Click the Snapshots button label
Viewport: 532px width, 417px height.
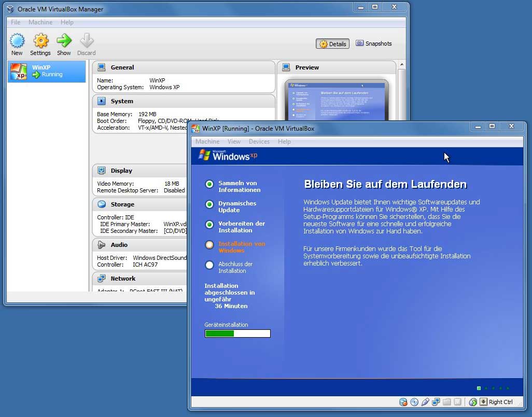(x=379, y=44)
